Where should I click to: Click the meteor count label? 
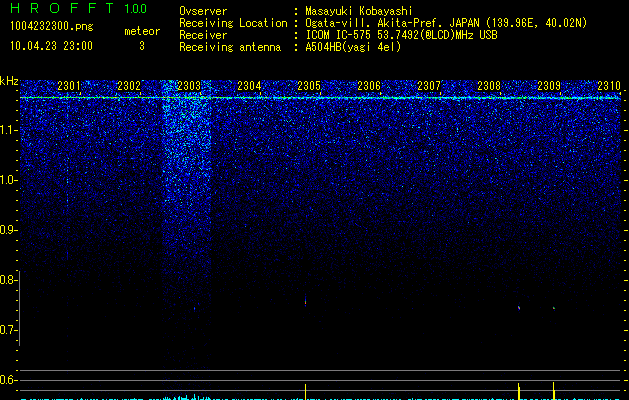pyautogui.click(x=142, y=31)
